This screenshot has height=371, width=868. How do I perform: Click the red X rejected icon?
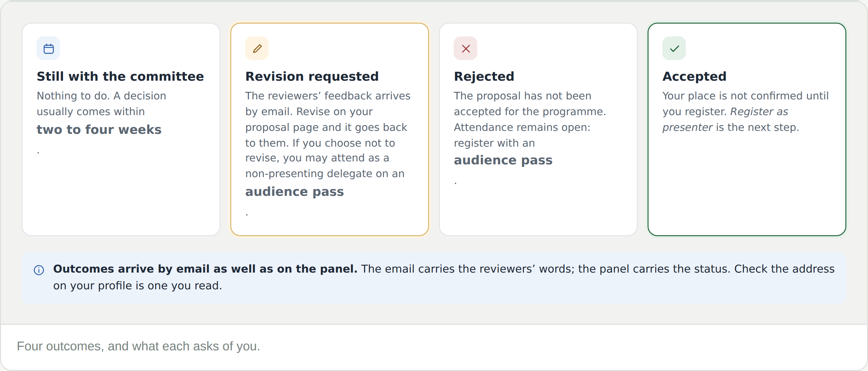click(x=466, y=49)
